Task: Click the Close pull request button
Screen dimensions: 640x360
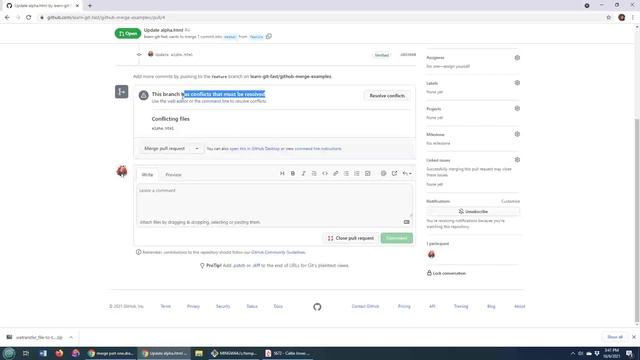Action: [x=351, y=238]
